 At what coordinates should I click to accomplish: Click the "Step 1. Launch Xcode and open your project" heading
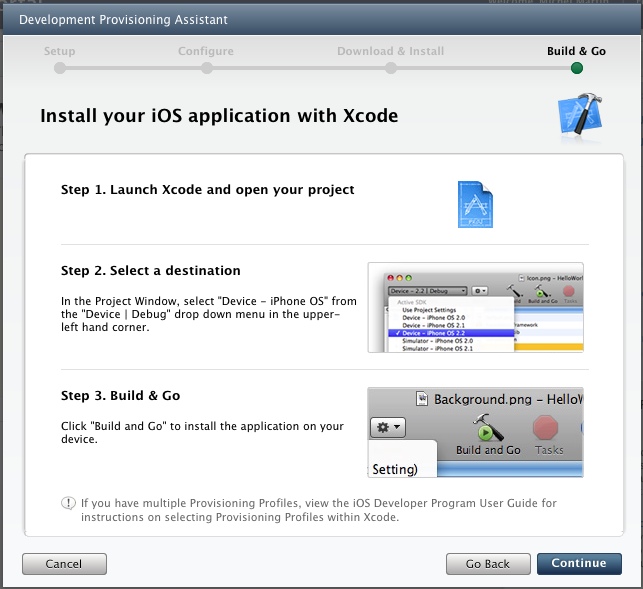207,189
